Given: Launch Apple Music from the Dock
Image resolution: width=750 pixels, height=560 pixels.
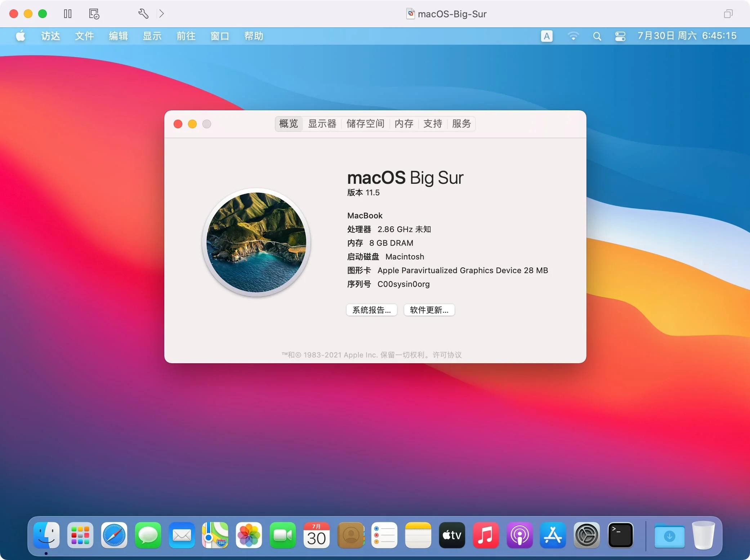Looking at the screenshot, I should pos(485,535).
